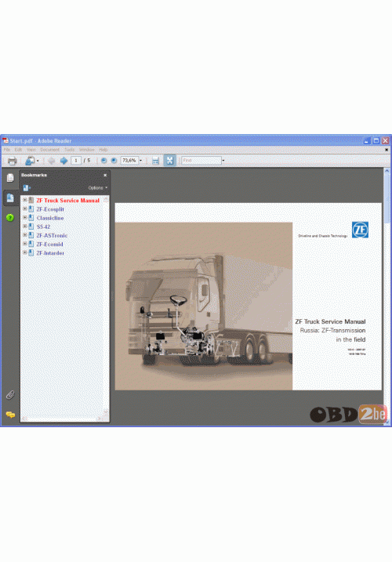Click the ZF-Ecosplit bookmark page icon
The width and height of the screenshot is (392, 562).
pos(31,209)
